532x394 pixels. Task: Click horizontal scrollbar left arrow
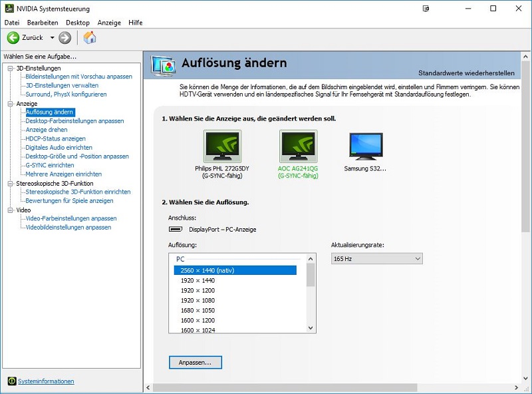(x=148, y=387)
